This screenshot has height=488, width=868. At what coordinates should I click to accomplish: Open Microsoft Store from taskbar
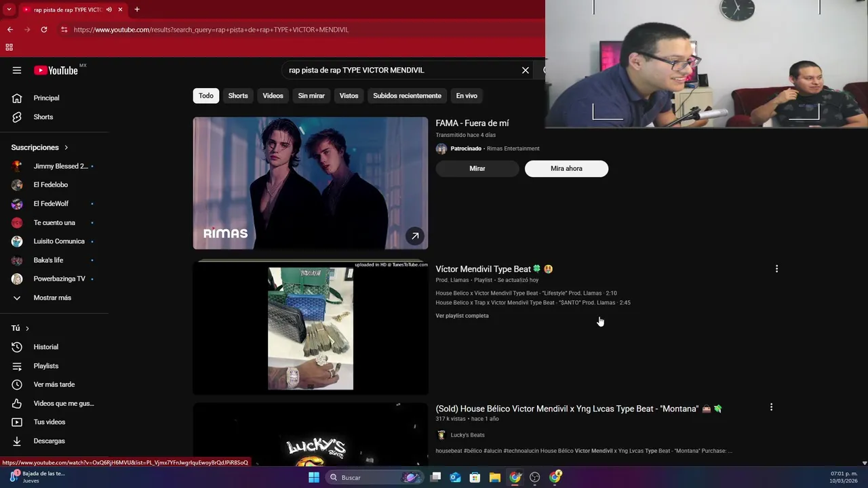[475, 477]
